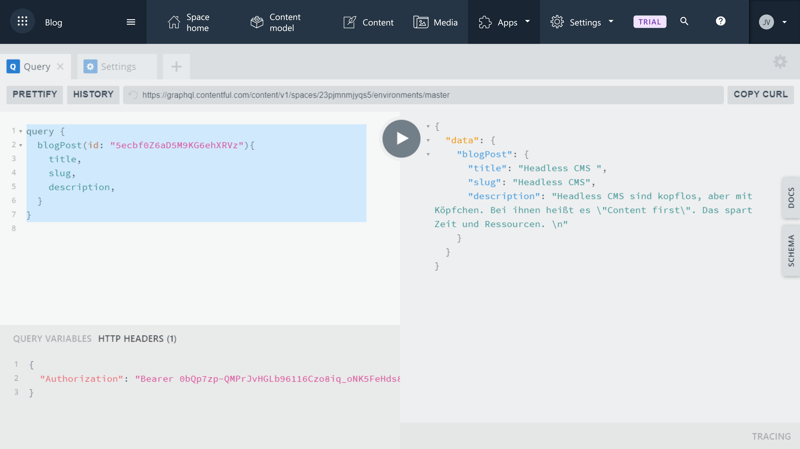
Task: Click the Authorization header value
Action: tap(267, 379)
